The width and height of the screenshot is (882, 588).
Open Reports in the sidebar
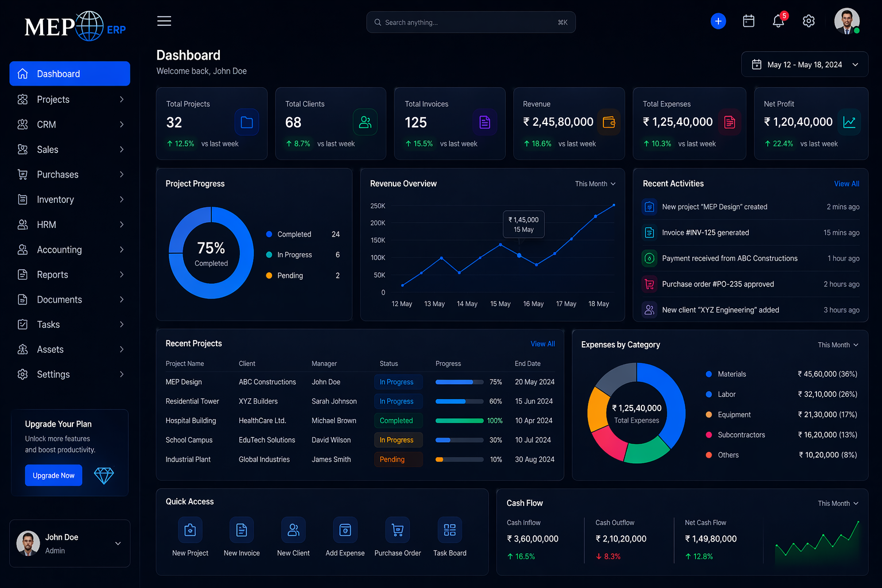coord(69,274)
